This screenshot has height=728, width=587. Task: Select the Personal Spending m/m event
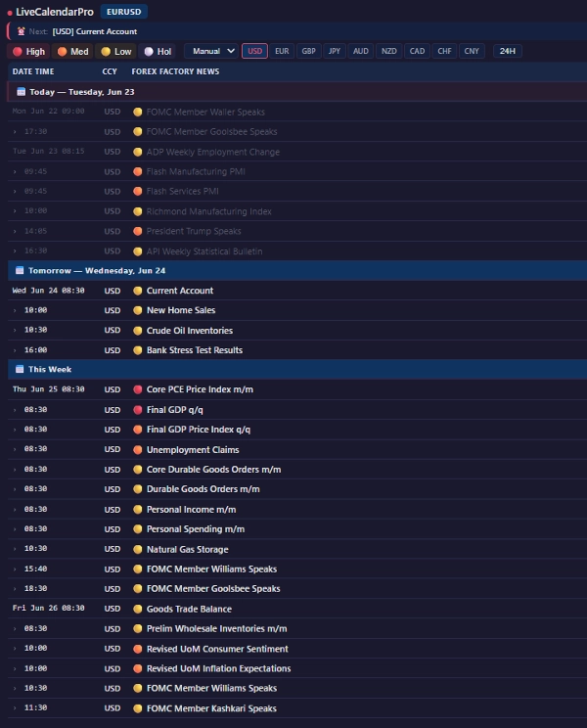tap(297, 529)
